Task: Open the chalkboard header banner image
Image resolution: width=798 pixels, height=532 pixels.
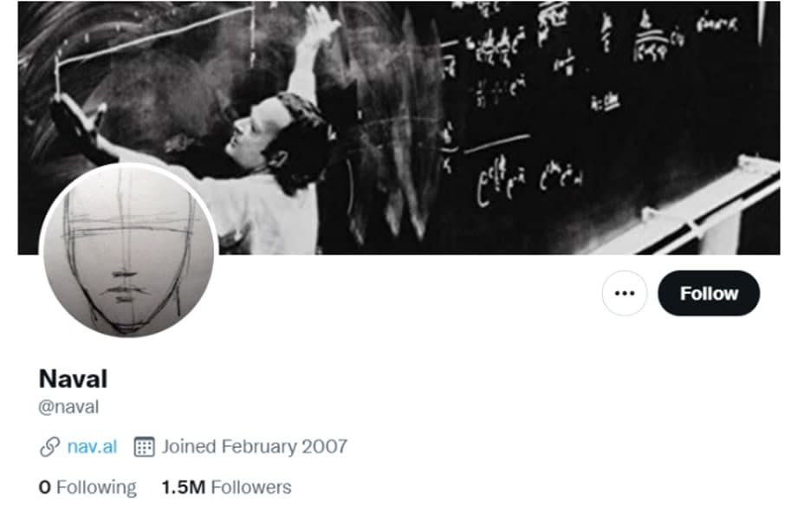Action: click(399, 127)
